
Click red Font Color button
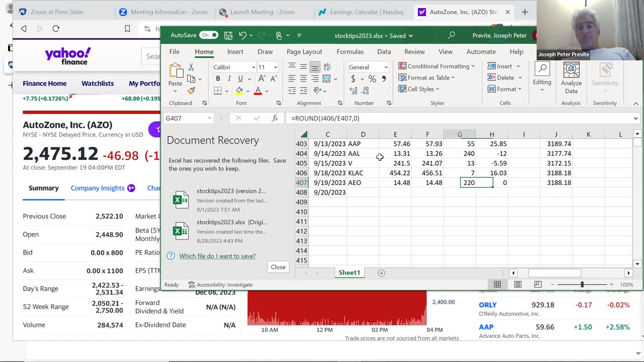click(258, 91)
